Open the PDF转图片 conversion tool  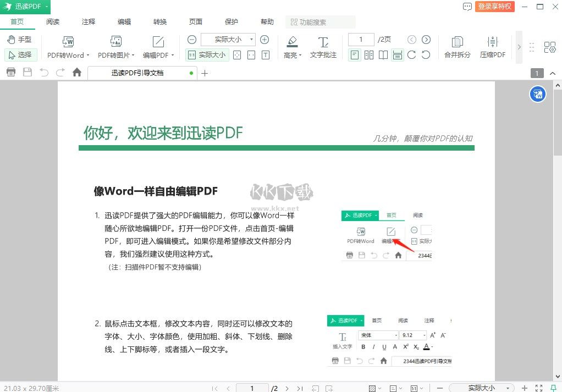click(x=114, y=47)
